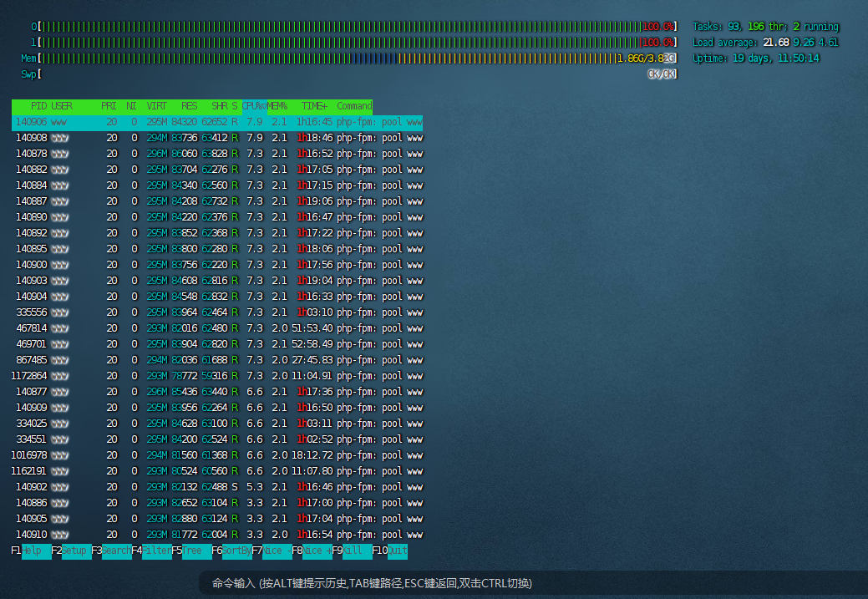
Task: Click the S state column header
Action: point(235,106)
